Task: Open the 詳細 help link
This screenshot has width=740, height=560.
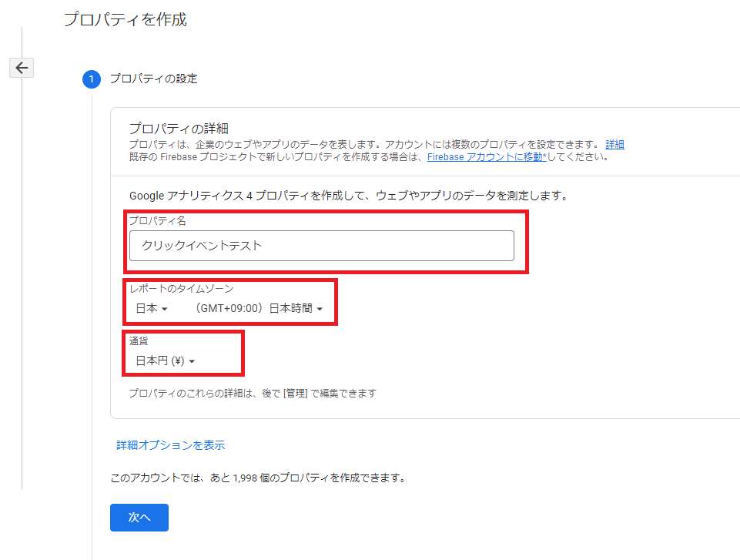Action: click(614, 145)
